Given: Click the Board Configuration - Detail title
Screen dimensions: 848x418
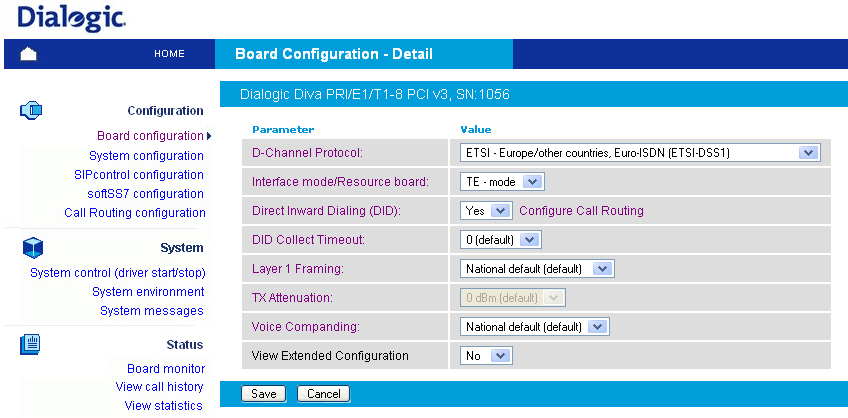Looking at the screenshot, I should (334, 54).
